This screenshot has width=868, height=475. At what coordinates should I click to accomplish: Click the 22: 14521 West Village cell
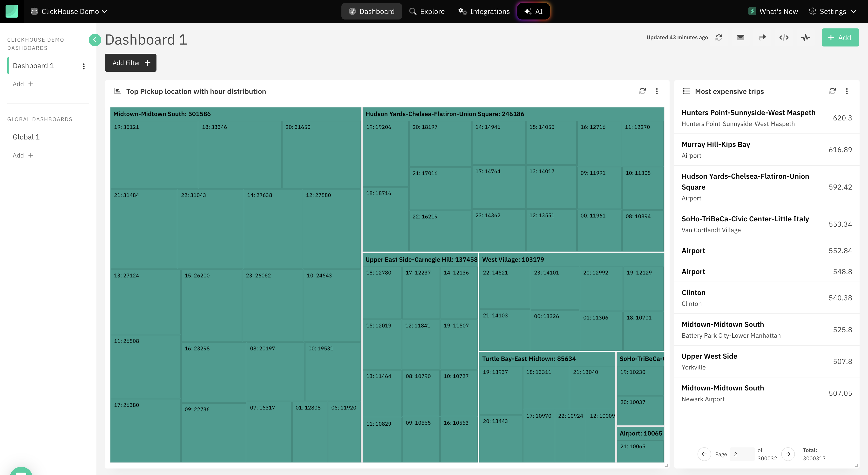click(x=504, y=288)
